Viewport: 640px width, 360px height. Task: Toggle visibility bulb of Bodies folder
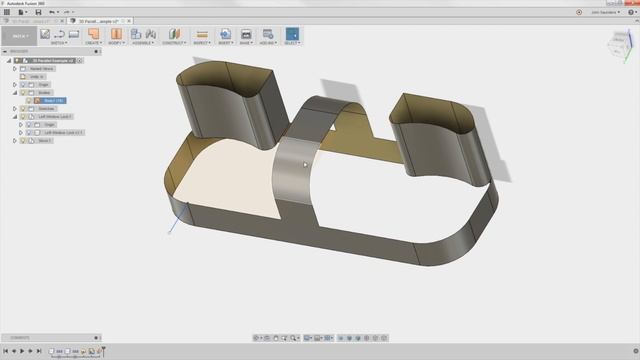(23, 93)
